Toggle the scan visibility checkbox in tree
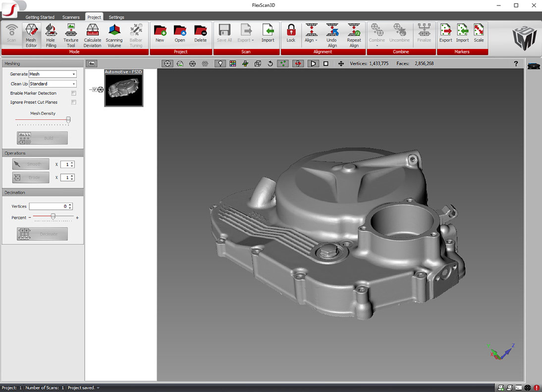Viewport: 542px width, 392px height. [95, 90]
